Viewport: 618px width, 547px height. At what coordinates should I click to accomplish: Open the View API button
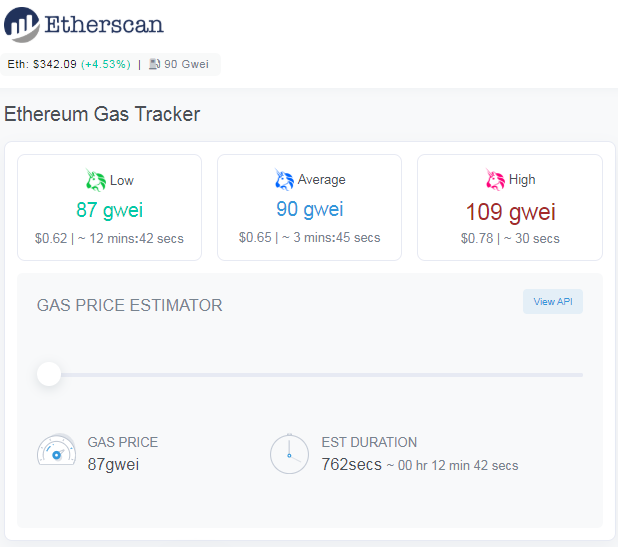tap(553, 301)
